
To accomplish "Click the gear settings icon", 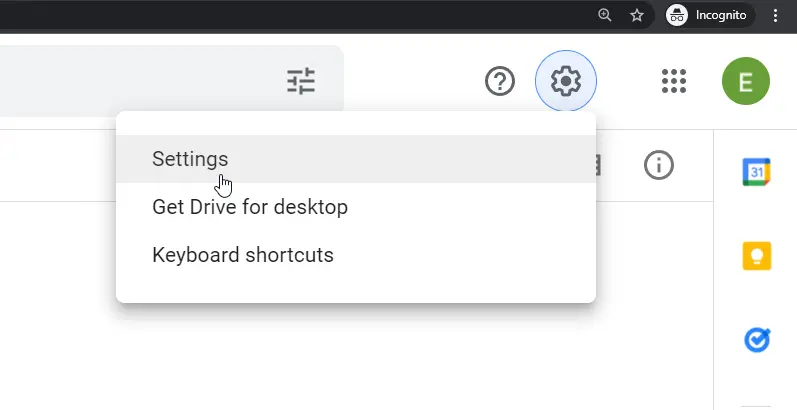I will [x=566, y=81].
